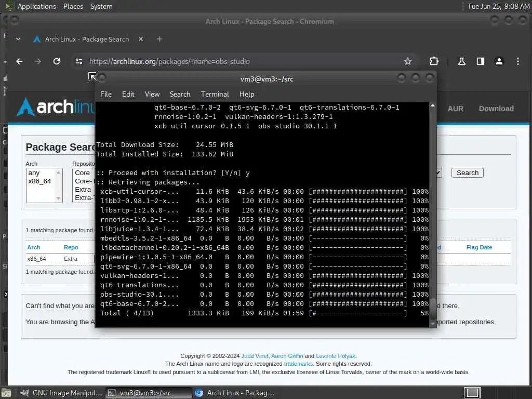The image size is (532, 399).
Task: Click x86_64 cell in results row
Action: pos(37,259)
